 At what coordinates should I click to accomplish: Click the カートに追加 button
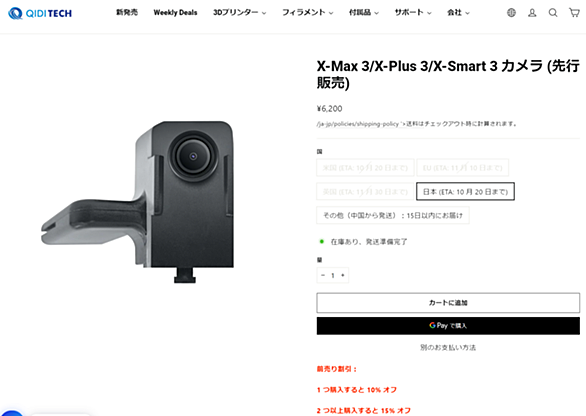(x=448, y=303)
